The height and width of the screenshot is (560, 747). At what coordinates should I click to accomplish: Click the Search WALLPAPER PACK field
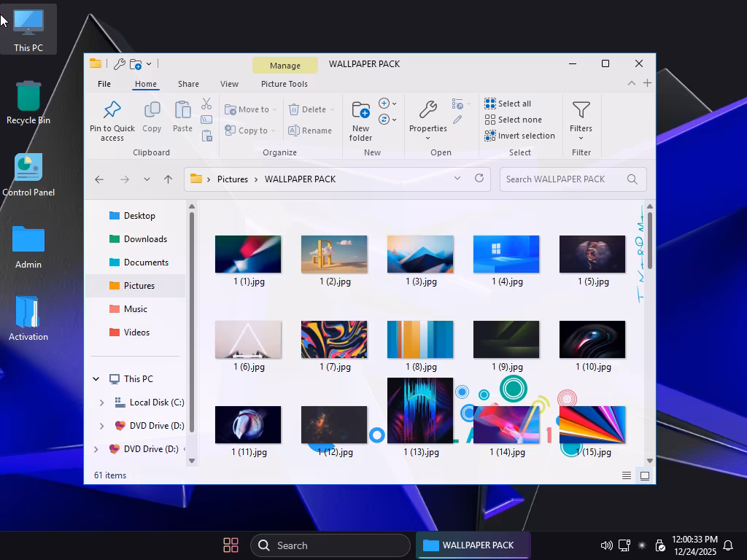pyautogui.click(x=562, y=179)
